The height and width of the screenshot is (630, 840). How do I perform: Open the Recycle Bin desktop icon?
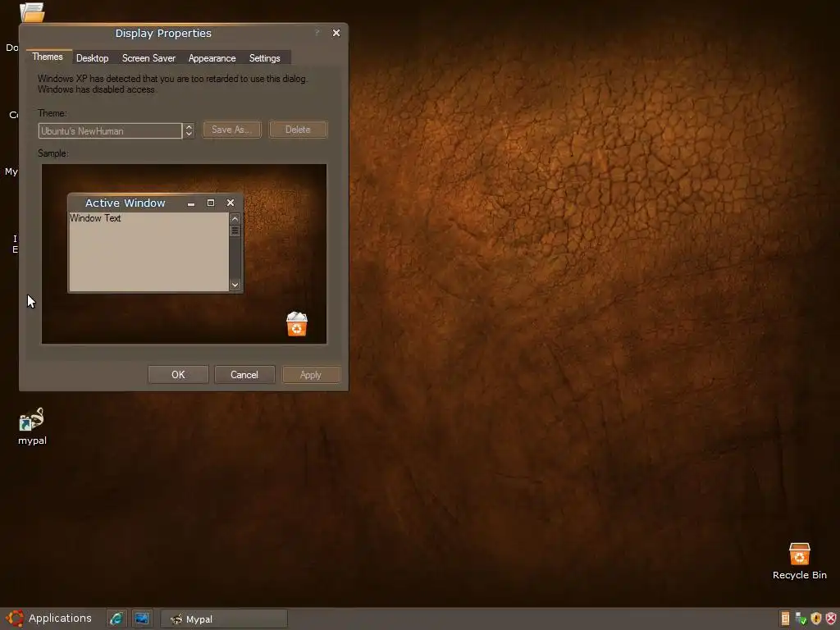click(799, 554)
